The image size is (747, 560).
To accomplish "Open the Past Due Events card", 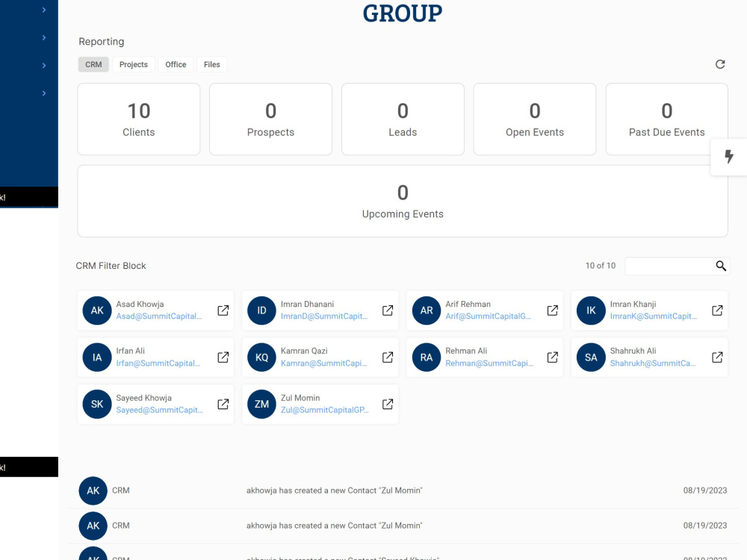I will 666,119.
